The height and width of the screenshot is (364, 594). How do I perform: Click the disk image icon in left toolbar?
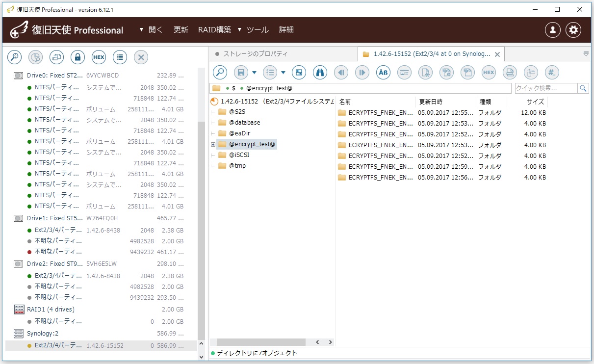pyautogui.click(x=56, y=57)
